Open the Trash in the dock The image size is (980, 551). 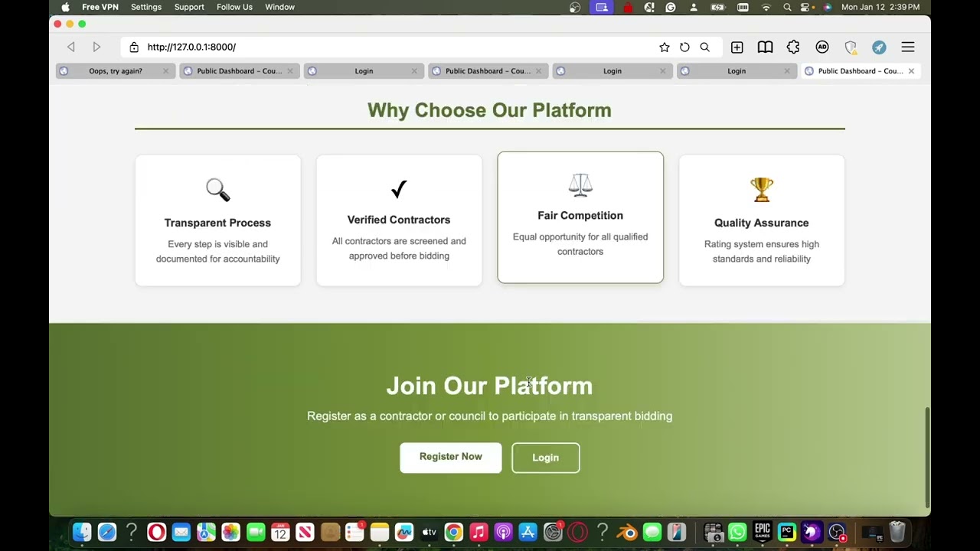897,532
